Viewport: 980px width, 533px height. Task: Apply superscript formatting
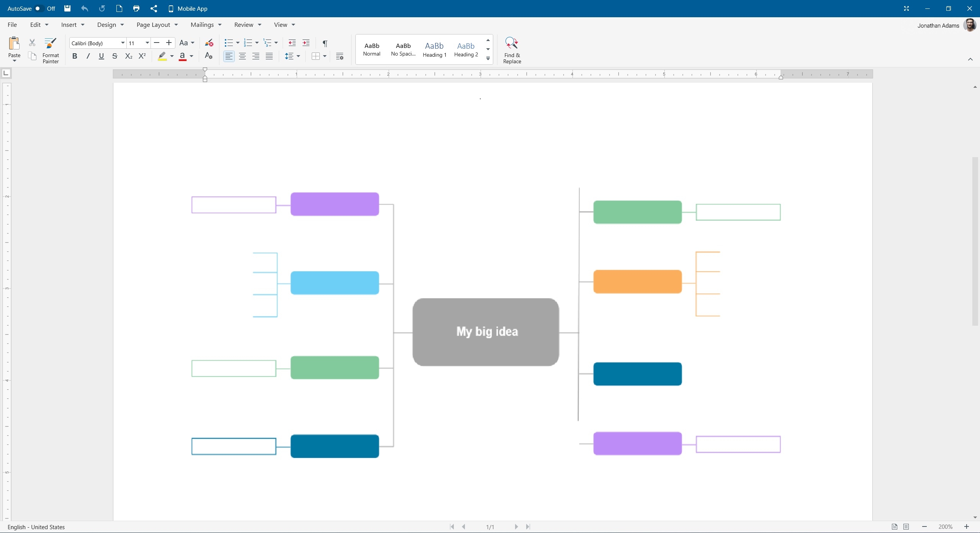[142, 56]
